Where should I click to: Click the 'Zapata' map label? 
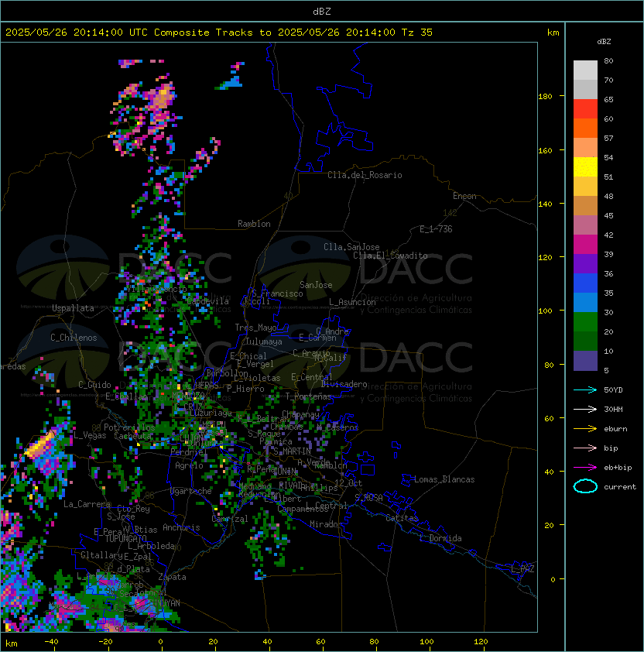coord(172,577)
